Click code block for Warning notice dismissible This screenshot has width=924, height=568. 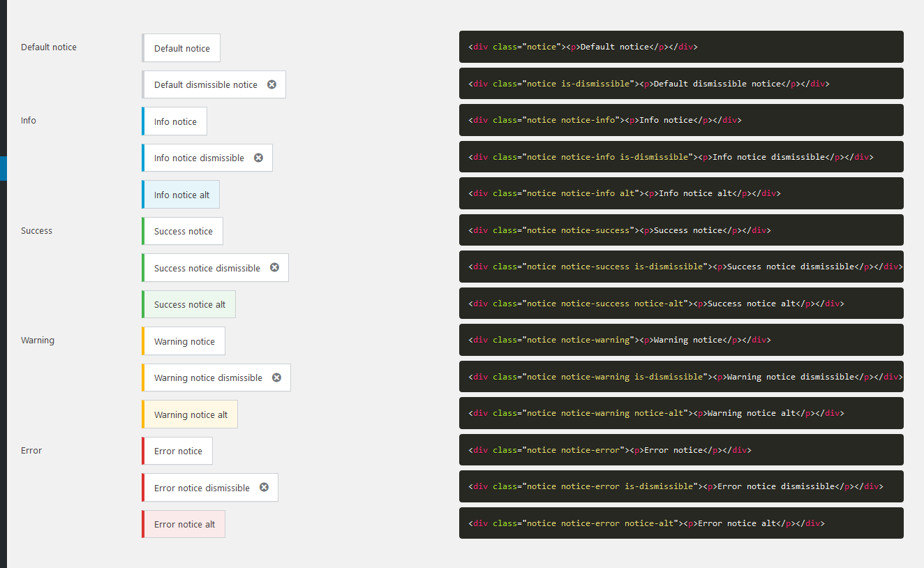(x=681, y=377)
